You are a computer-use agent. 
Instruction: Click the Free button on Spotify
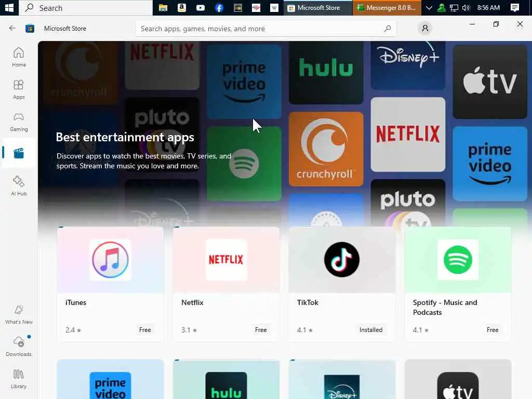(493, 330)
